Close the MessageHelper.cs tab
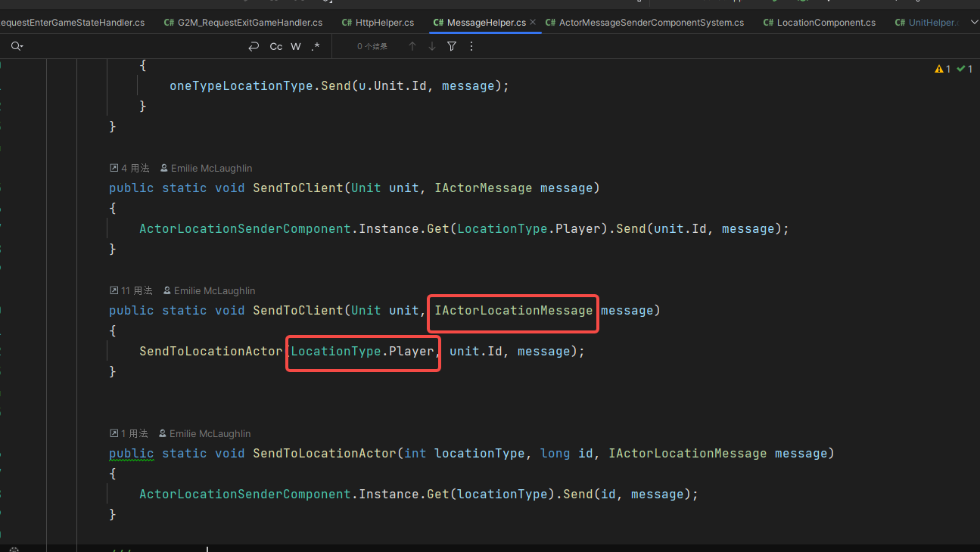The height and width of the screenshot is (552, 980). (533, 23)
